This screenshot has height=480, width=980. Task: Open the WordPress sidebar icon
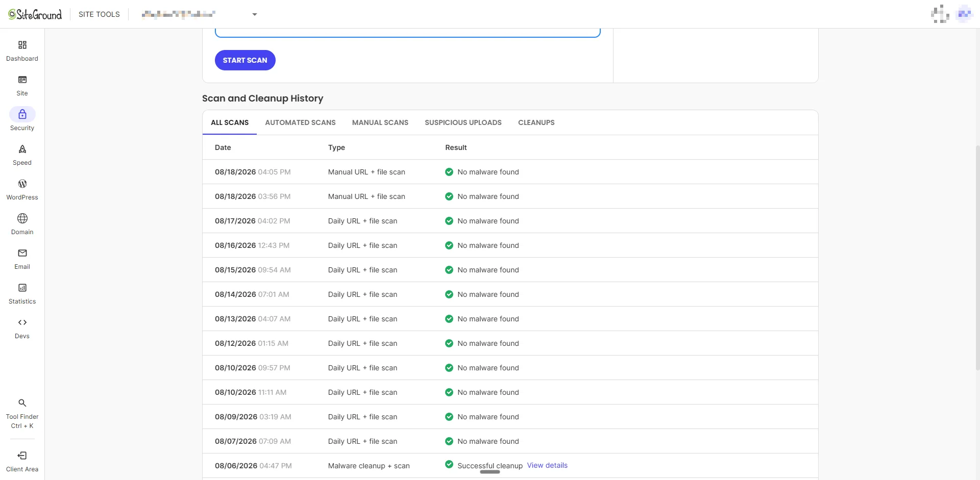[22, 184]
